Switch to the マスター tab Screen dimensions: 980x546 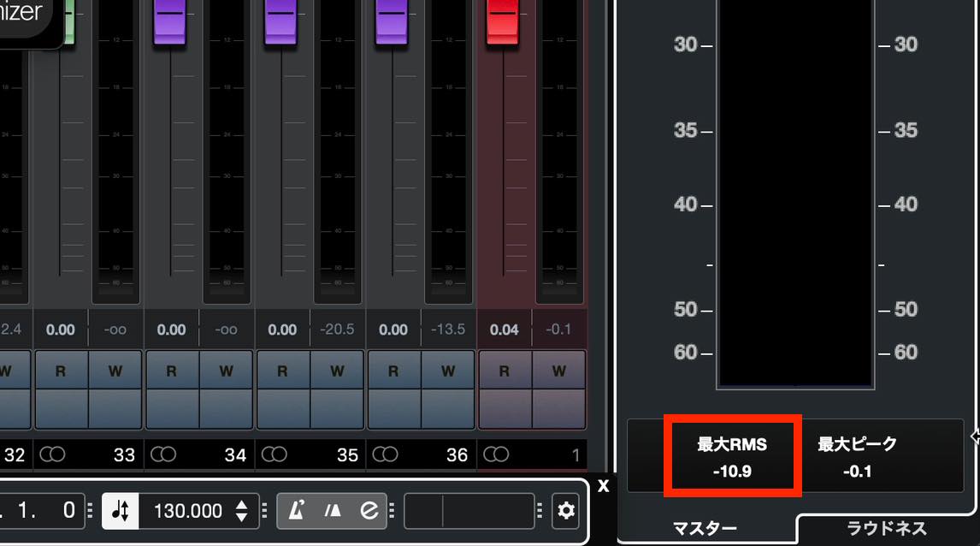click(705, 529)
